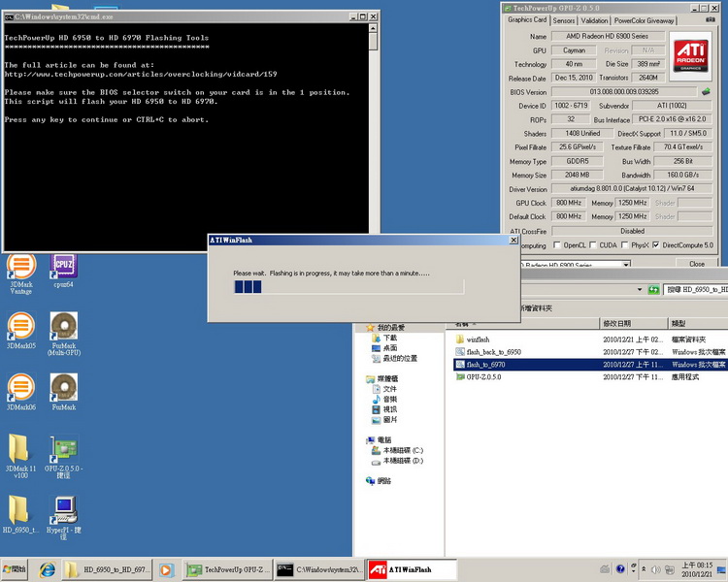
Task: Select the FurMark desktop shortcut
Action: (64, 392)
